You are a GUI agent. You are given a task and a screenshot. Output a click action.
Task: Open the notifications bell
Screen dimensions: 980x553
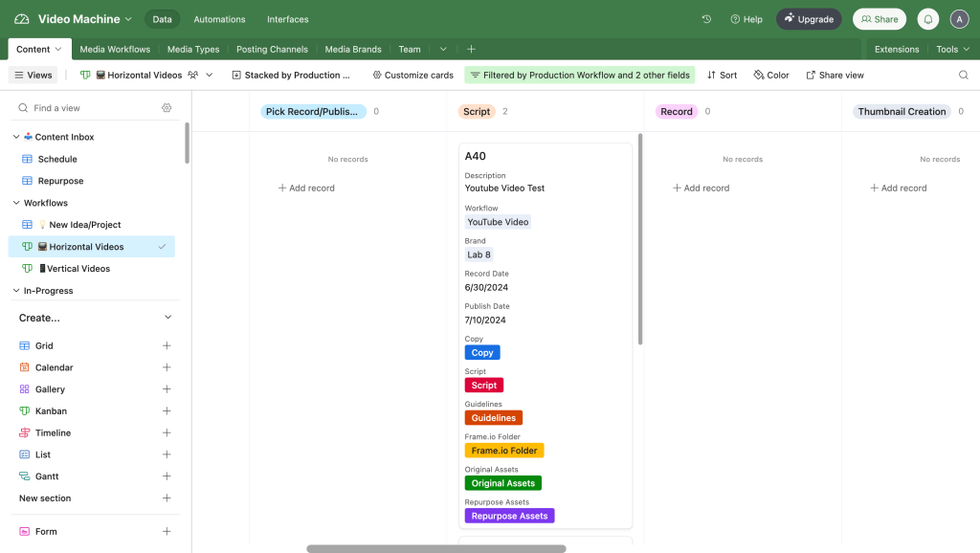click(x=927, y=19)
